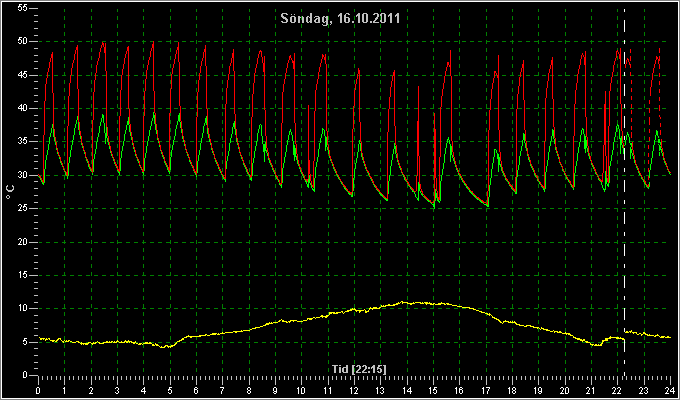
Task: Click the yellow curve peak near hour 14
Action: (x=403, y=302)
